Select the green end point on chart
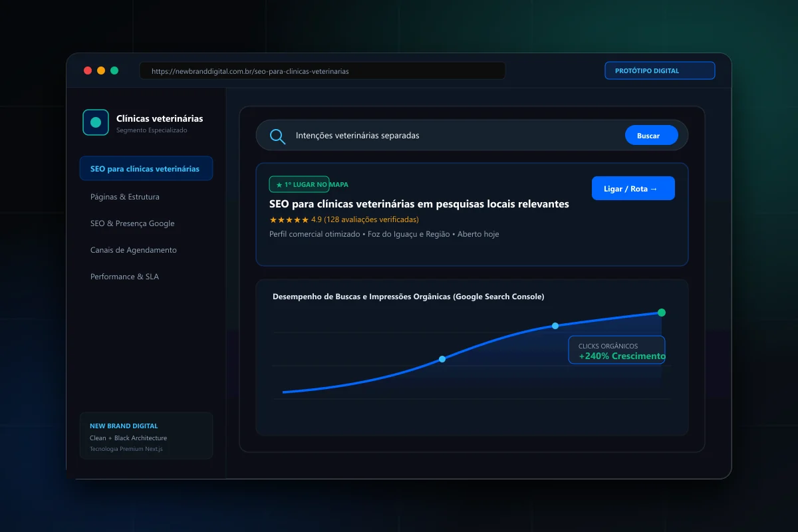798x532 pixels. [x=662, y=313]
